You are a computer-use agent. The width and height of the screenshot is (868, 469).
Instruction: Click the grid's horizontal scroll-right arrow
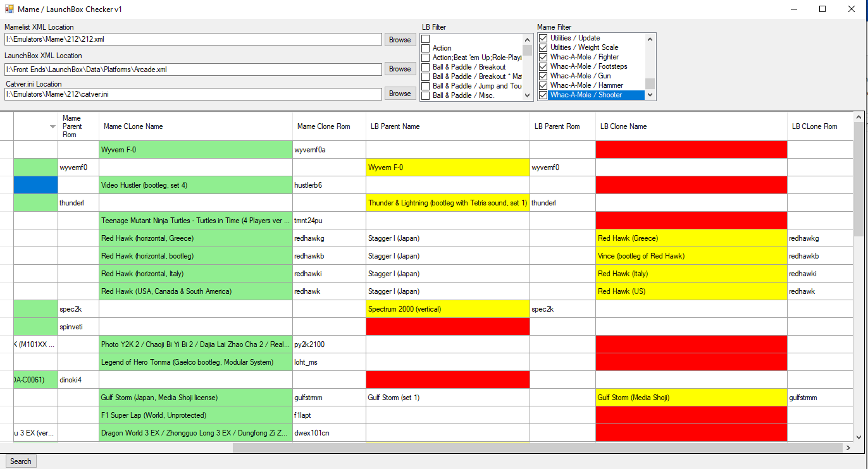click(x=848, y=448)
